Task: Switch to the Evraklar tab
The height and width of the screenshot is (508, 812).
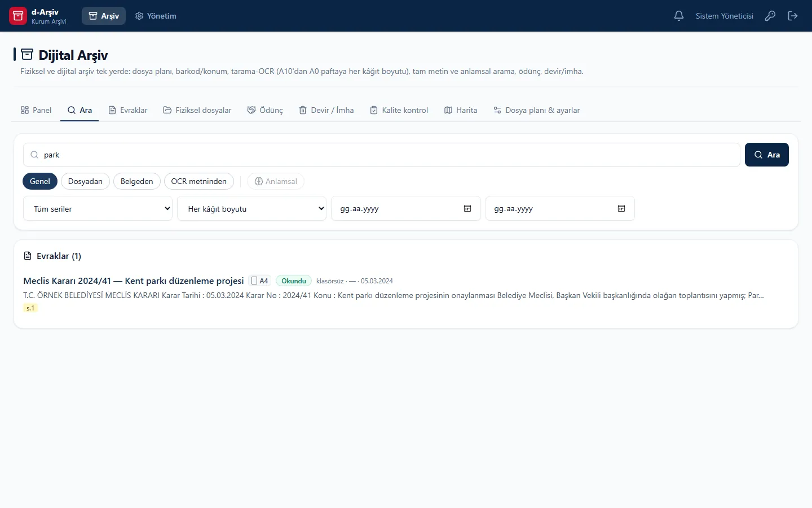Action: click(x=128, y=110)
